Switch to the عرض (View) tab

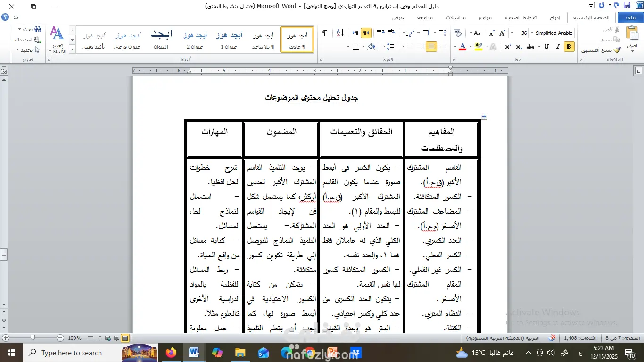tap(398, 17)
